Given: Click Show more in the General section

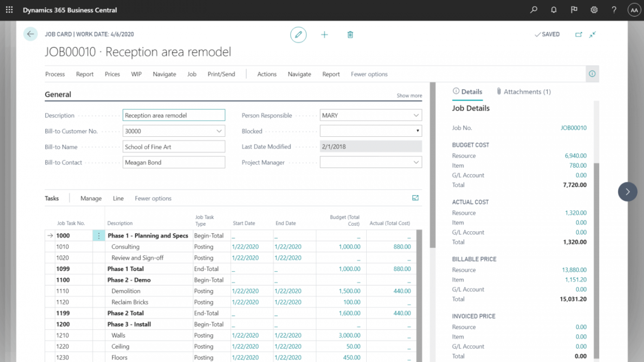Looking at the screenshot, I should [x=409, y=95].
